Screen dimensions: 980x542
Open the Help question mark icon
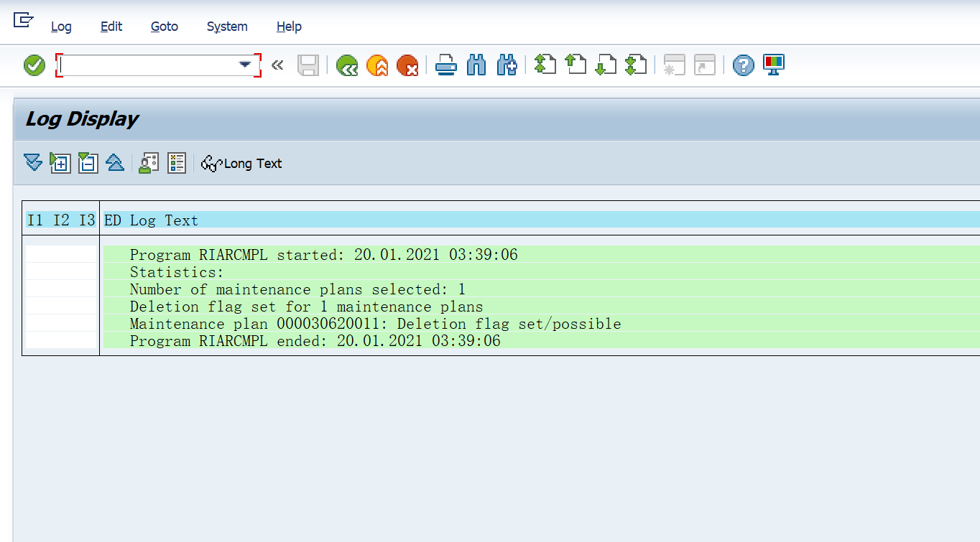click(x=744, y=66)
